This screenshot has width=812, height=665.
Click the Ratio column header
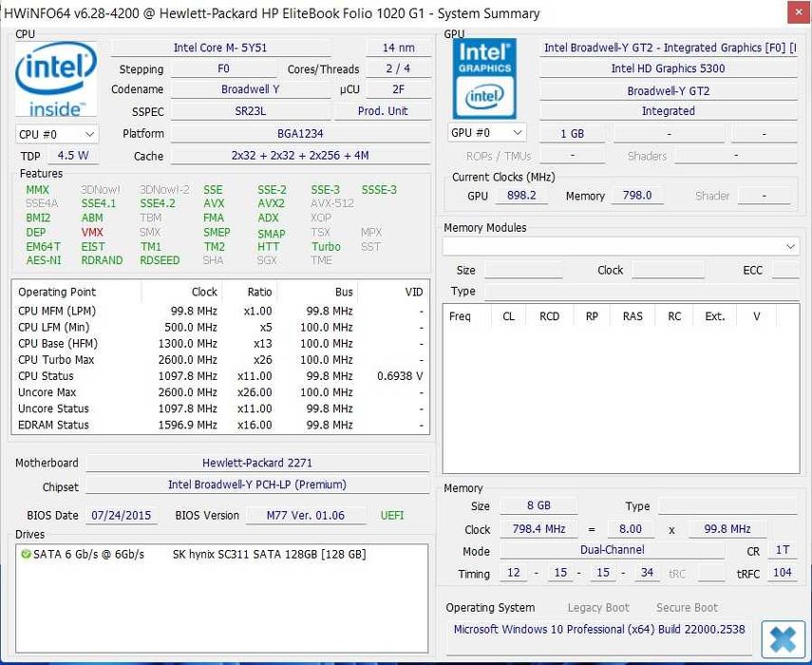tap(250, 292)
